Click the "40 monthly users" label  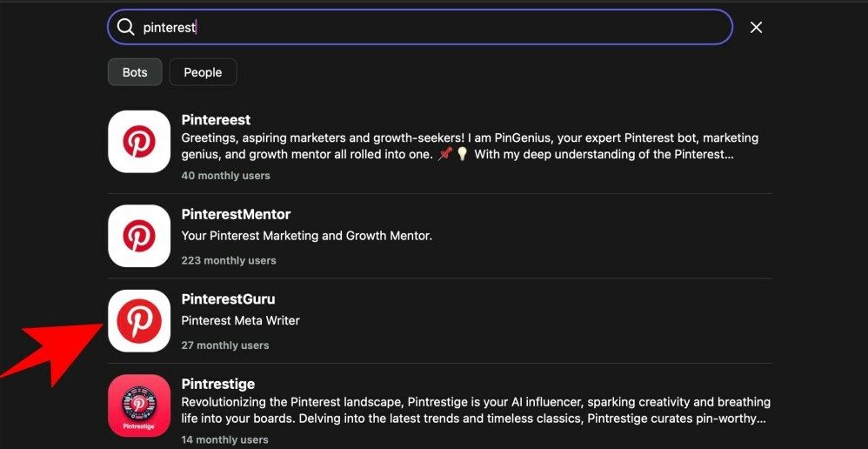[225, 176]
